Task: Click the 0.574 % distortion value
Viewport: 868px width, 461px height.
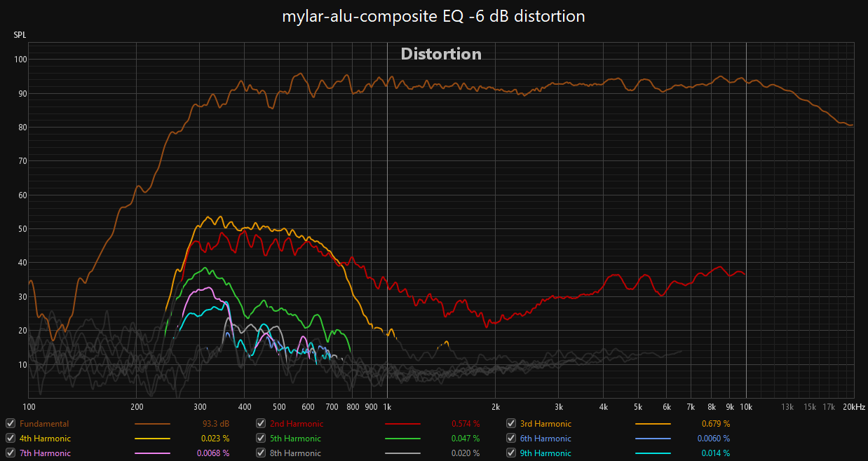Action: (x=466, y=424)
